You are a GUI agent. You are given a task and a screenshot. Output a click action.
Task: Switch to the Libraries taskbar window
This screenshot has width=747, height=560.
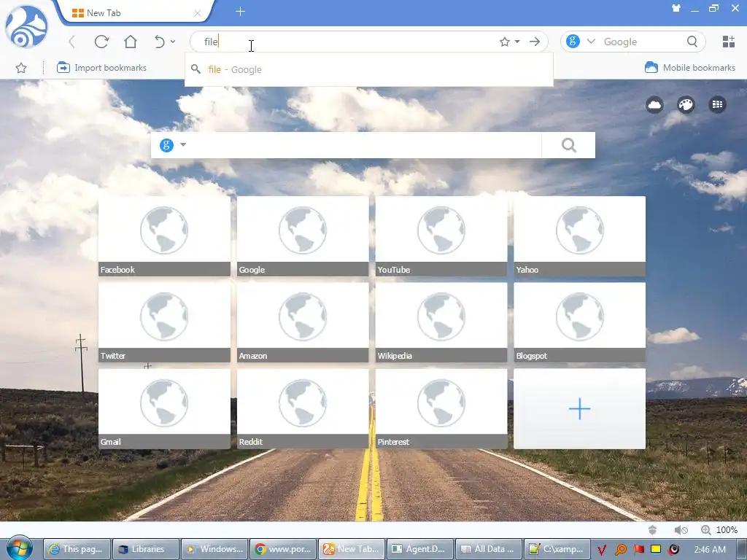[145, 549]
